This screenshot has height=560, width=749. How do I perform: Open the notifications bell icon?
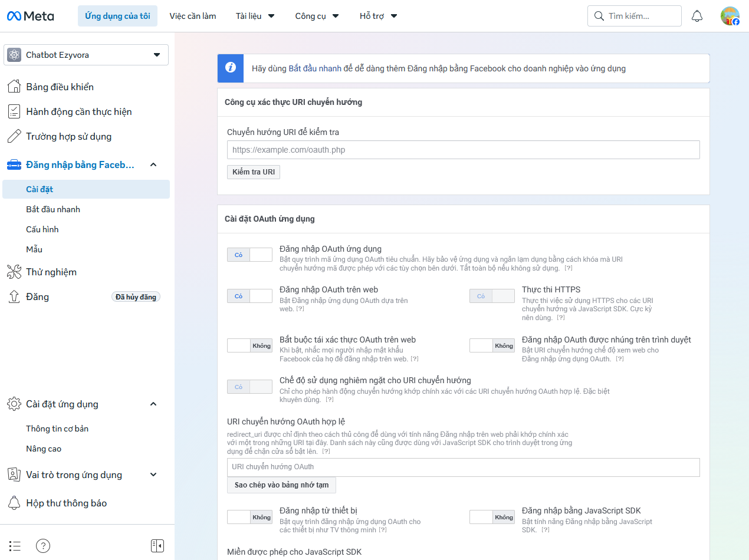[697, 16]
